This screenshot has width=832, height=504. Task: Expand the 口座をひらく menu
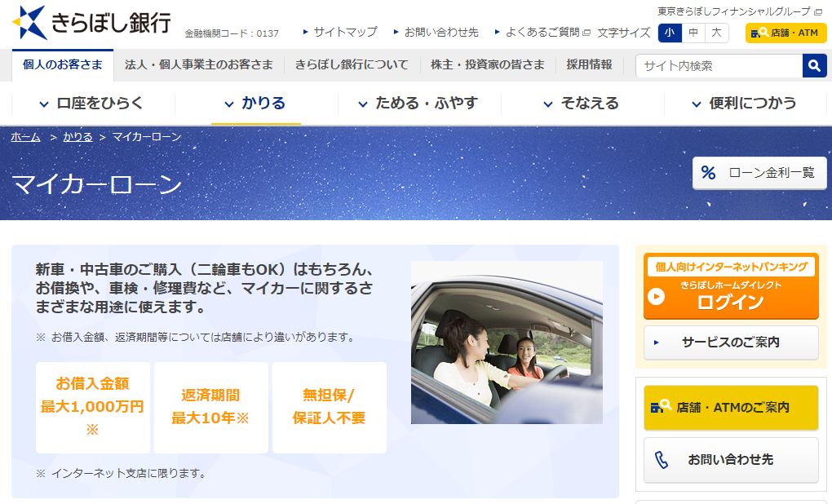click(x=92, y=103)
